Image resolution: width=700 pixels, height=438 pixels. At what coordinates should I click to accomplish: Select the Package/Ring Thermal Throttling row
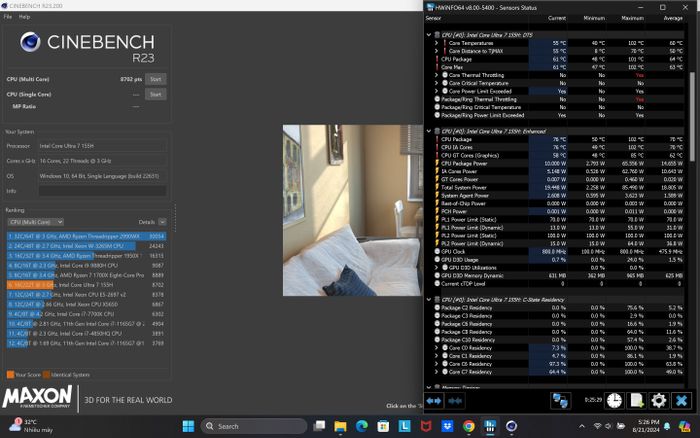click(558, 99)
